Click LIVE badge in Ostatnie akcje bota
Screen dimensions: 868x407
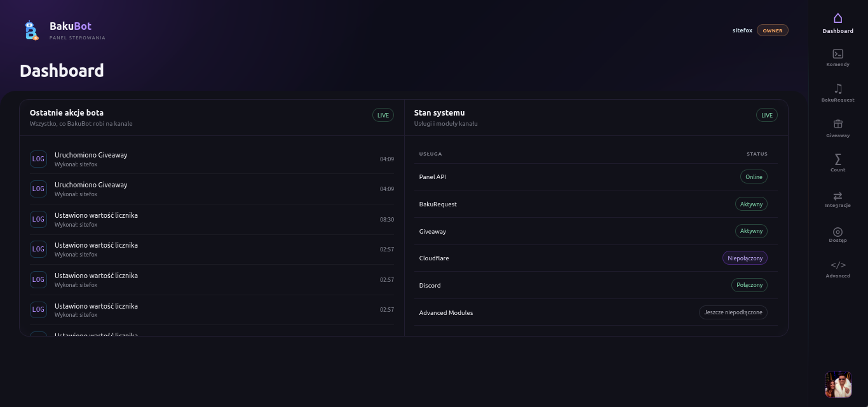[x=383, y=115]
